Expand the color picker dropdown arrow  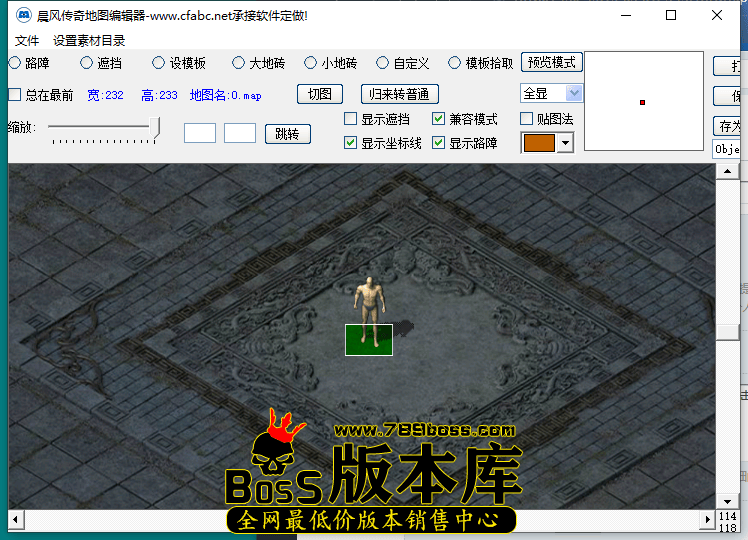(x=565, y=143)
